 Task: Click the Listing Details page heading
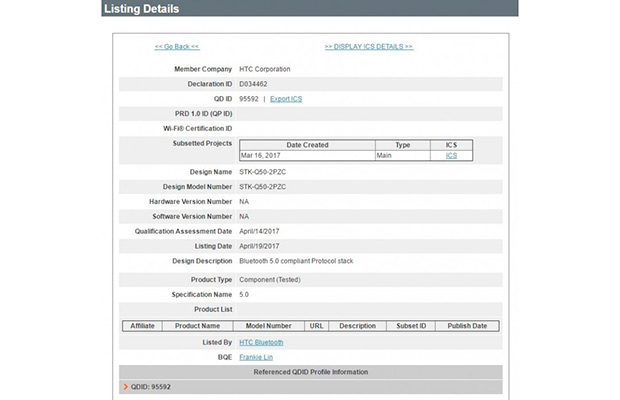(x=141, y=10)
